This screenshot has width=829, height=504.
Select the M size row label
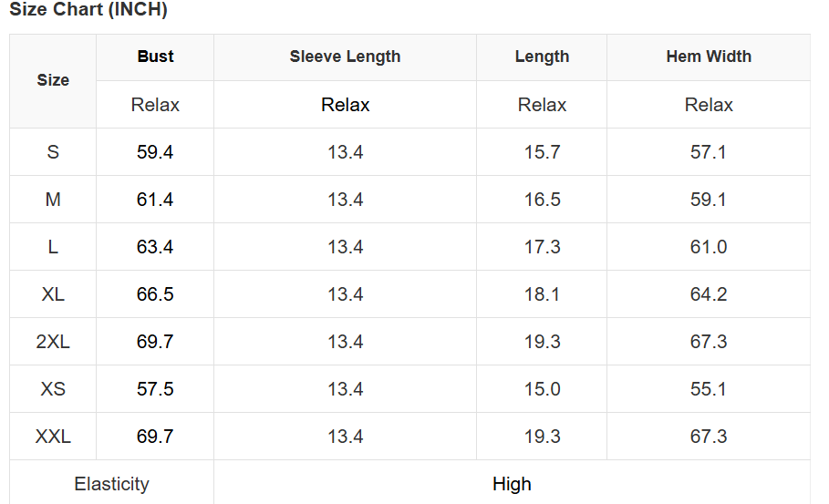click(x=53, y=200)
